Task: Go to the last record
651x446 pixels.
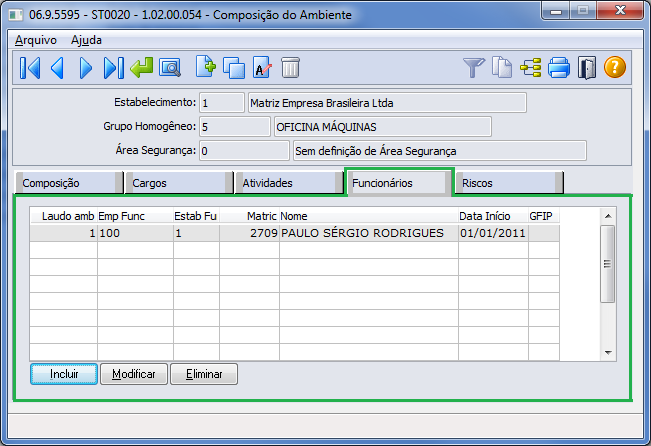Action: coord(113,68)
